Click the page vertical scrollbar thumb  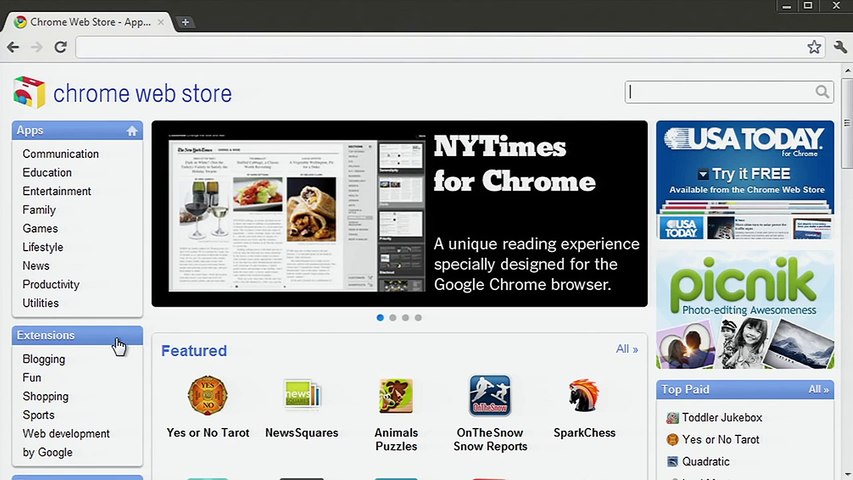tap(847, 124)
